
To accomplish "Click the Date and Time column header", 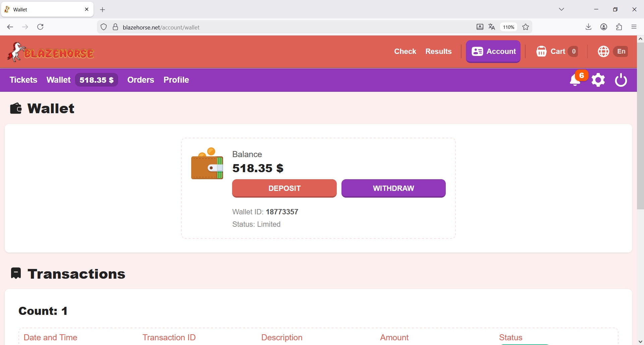I will [x=51, y=338].
